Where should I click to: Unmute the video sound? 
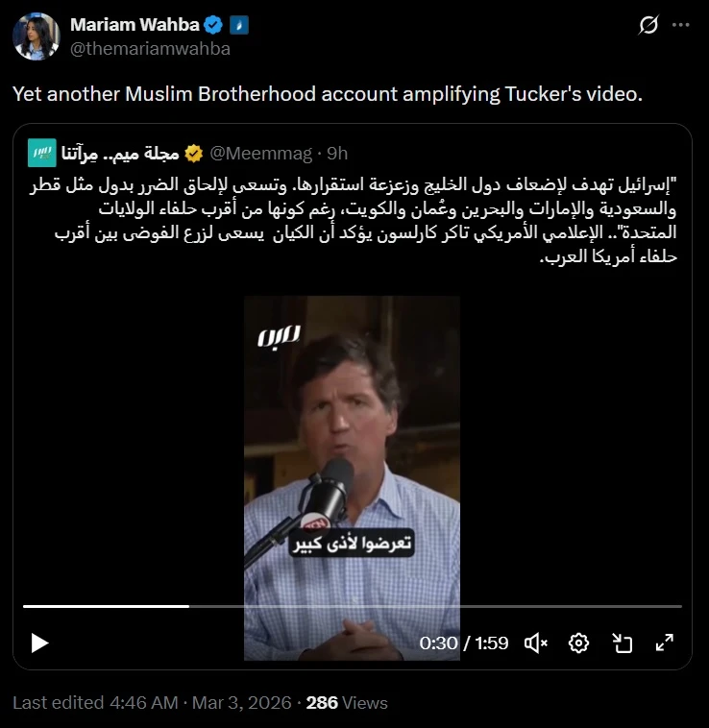coord(536,643)
